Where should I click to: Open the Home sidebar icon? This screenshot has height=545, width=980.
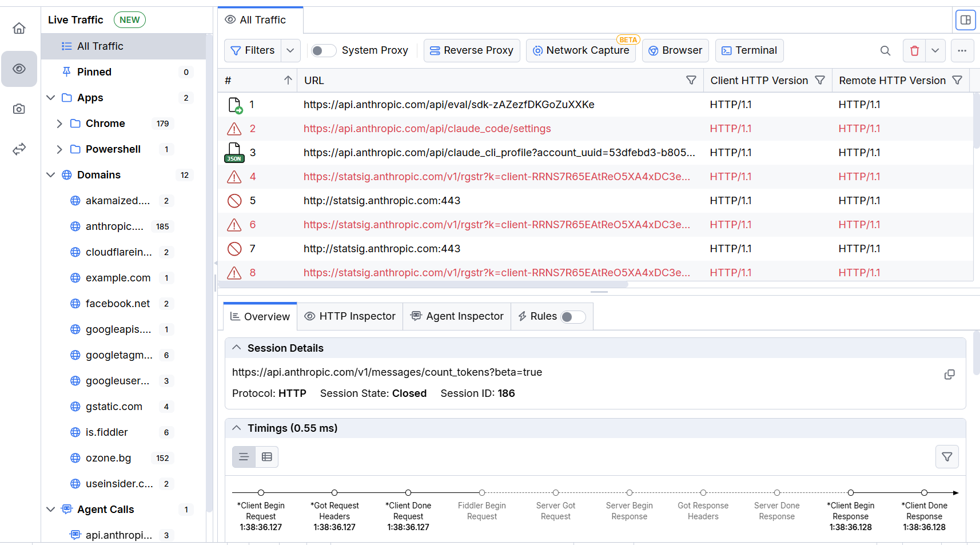[x=19, y=29]
